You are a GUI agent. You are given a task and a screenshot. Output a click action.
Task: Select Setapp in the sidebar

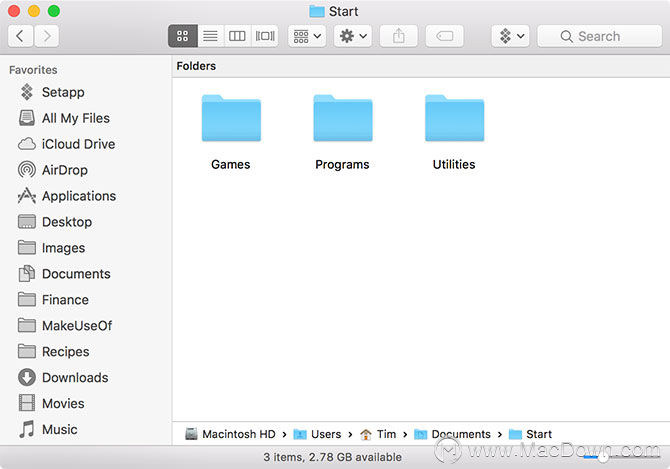point(51,92)
